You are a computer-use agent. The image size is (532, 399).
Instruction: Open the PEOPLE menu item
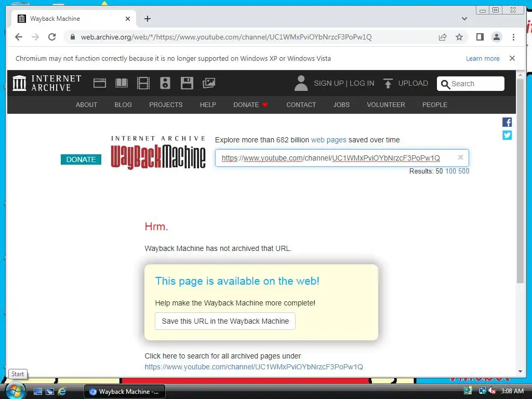click(435, 105)
